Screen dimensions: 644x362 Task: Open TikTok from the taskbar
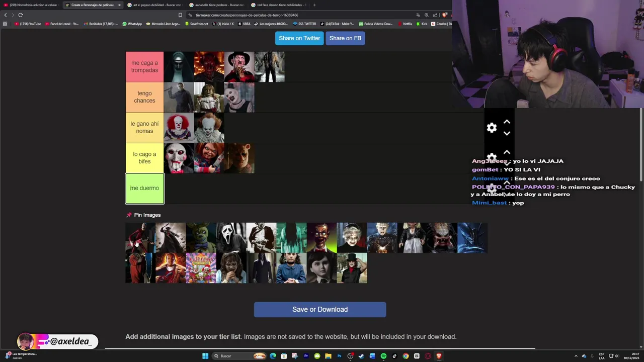394,356
